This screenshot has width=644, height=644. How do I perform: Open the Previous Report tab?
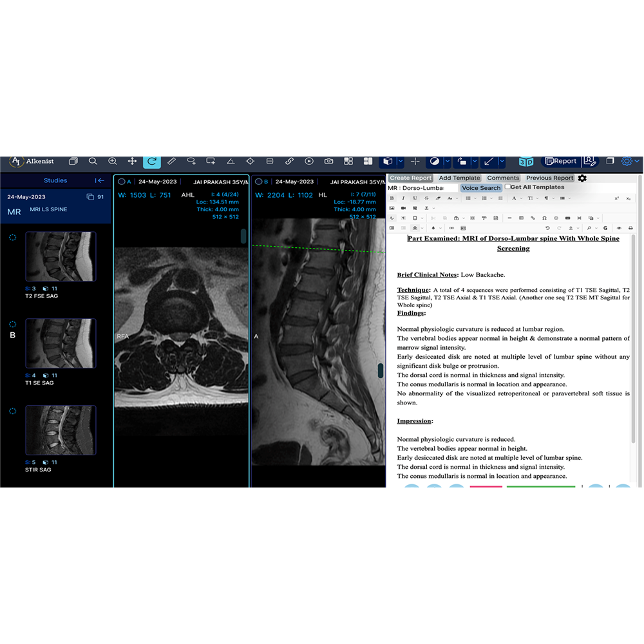click(x=549, y=178)
